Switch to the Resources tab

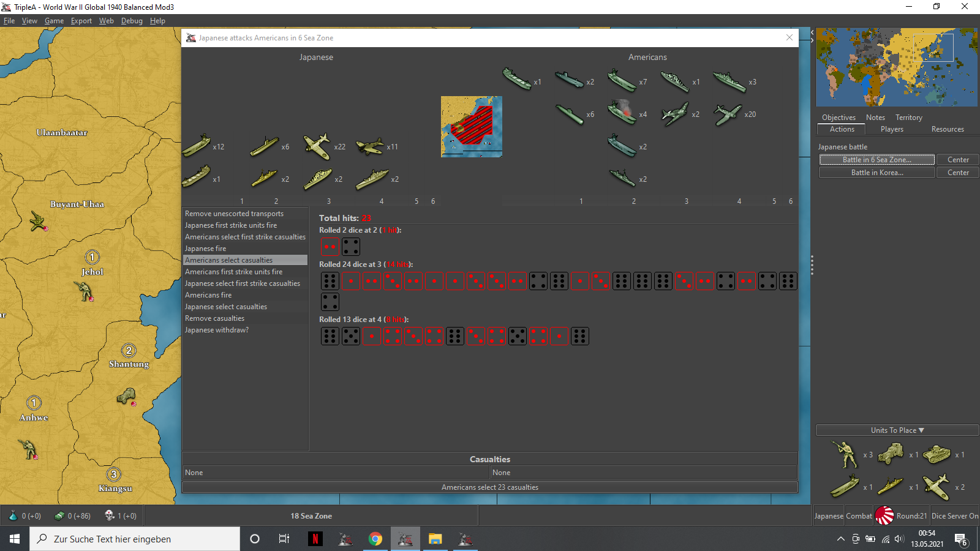pyautogui.click(x=948, y=129)
